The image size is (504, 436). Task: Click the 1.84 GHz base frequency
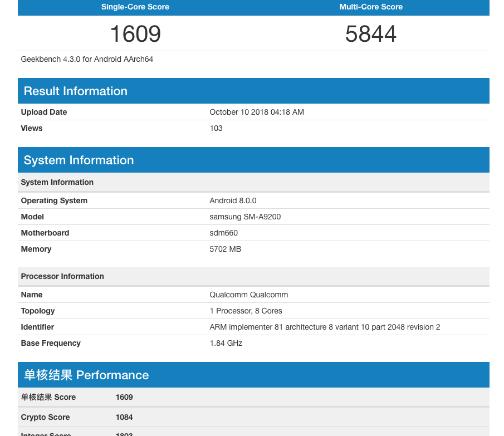click(226, 343)
